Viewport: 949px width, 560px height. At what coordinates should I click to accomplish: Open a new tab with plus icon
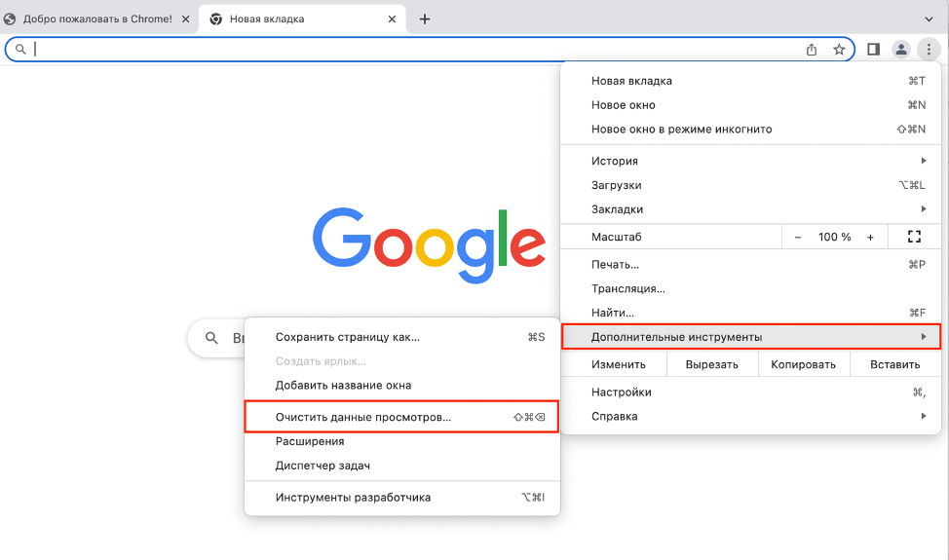(x=425, y=19)
